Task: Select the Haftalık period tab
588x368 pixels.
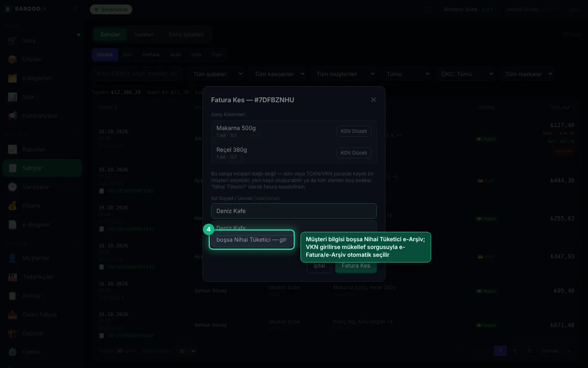Action: tap(151, 55)
